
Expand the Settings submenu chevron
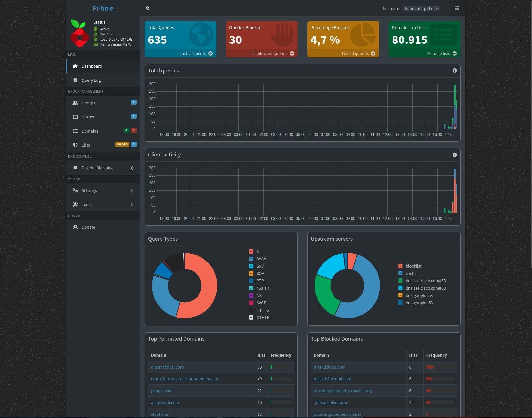pyautogui.click(x=132, y=191)
